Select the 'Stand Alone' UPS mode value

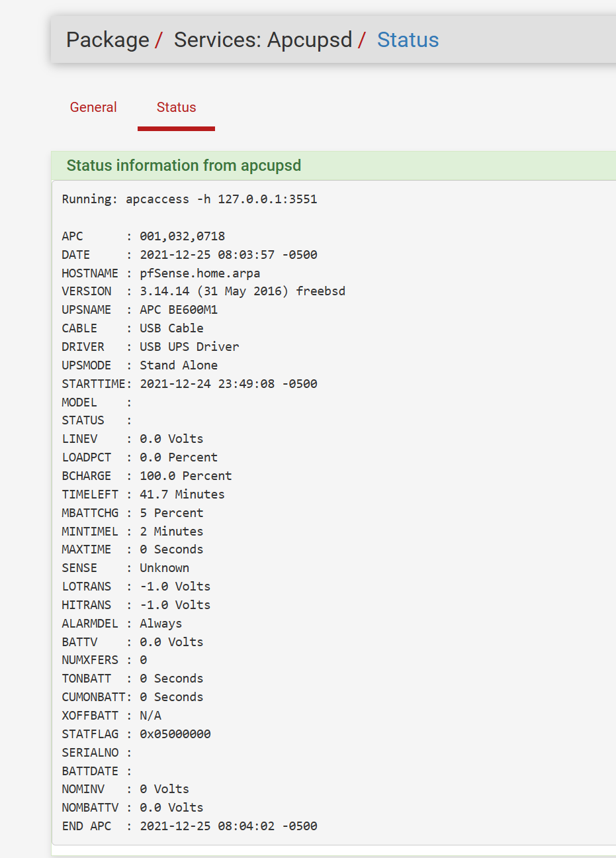(x=179, y=365)
